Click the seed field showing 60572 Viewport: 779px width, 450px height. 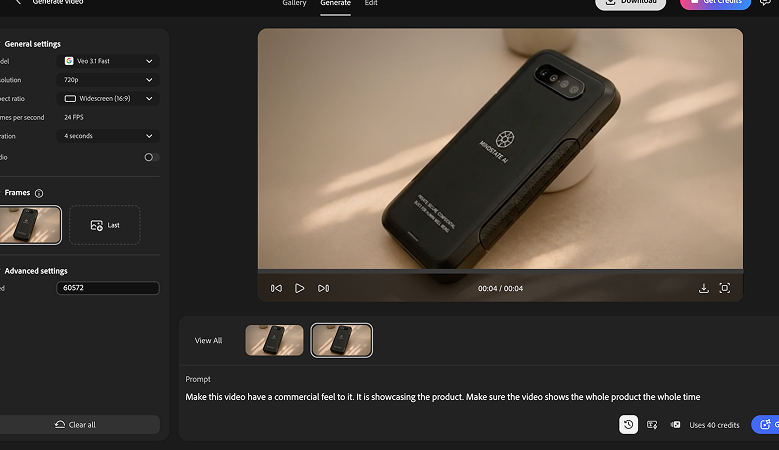108,288
